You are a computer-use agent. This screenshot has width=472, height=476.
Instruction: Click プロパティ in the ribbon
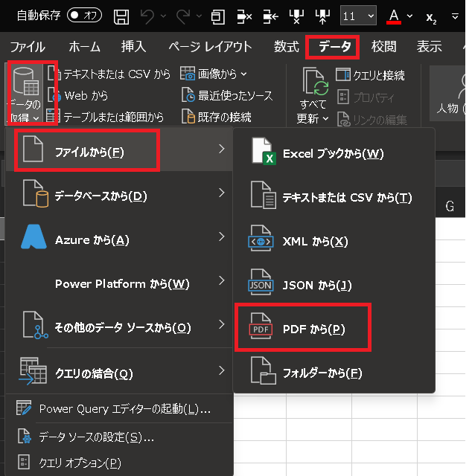click(x=366, y=97)
